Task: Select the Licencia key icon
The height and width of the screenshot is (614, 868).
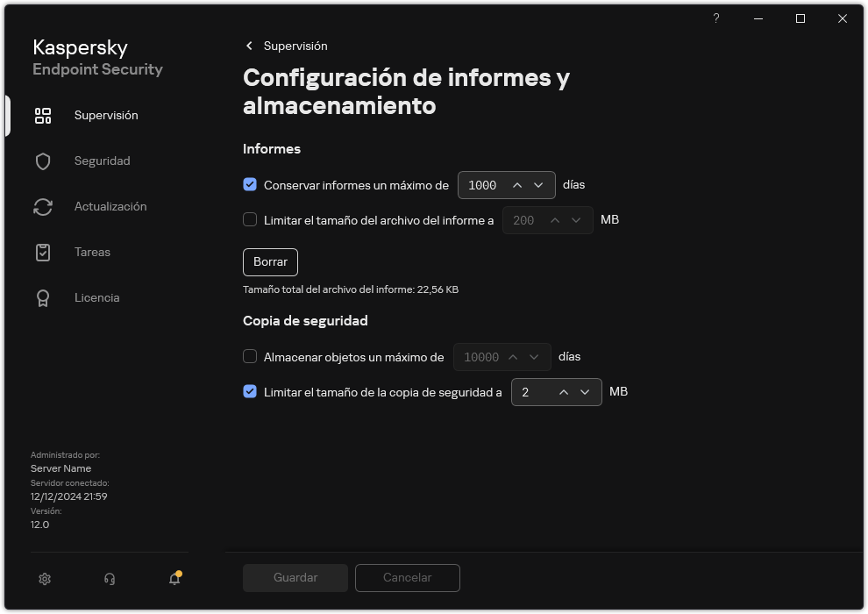Action: (43, 297)
